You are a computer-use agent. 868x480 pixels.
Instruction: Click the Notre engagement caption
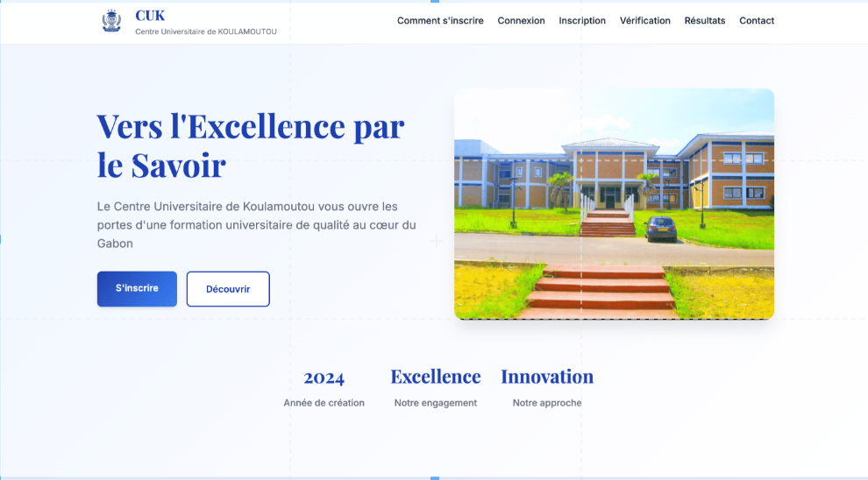tap(436, 403)
